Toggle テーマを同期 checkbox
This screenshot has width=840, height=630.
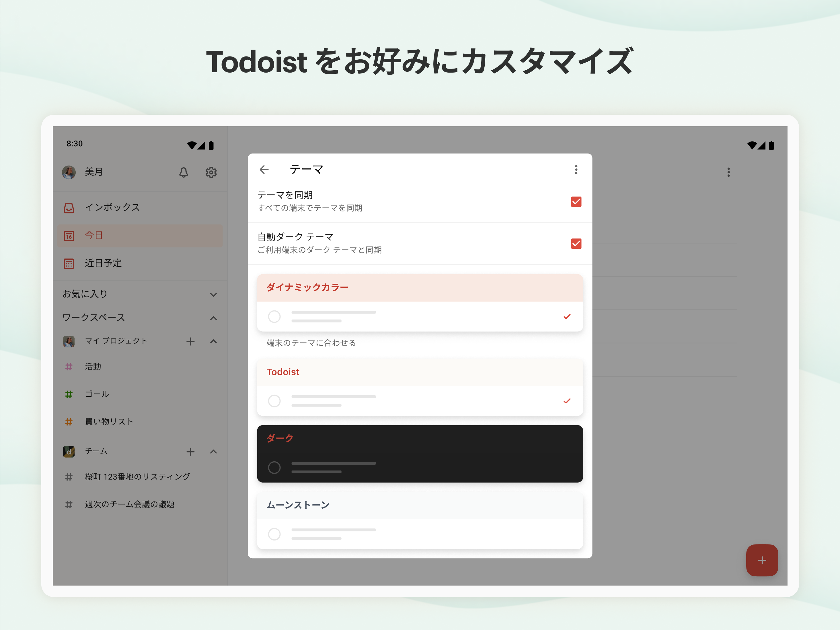576,202
